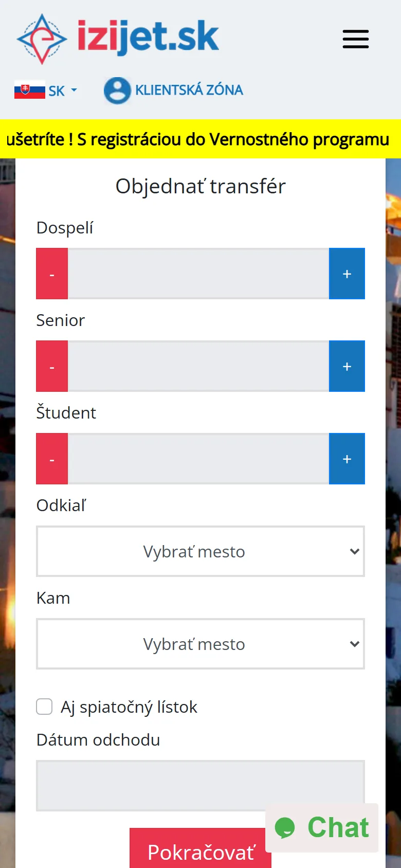
Task: Click the Slovak flag icon
Action: (x=30, y=90)
